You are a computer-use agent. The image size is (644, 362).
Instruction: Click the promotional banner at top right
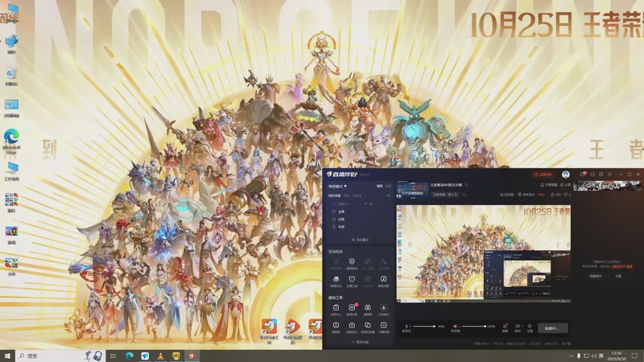(x=607, y=186)
